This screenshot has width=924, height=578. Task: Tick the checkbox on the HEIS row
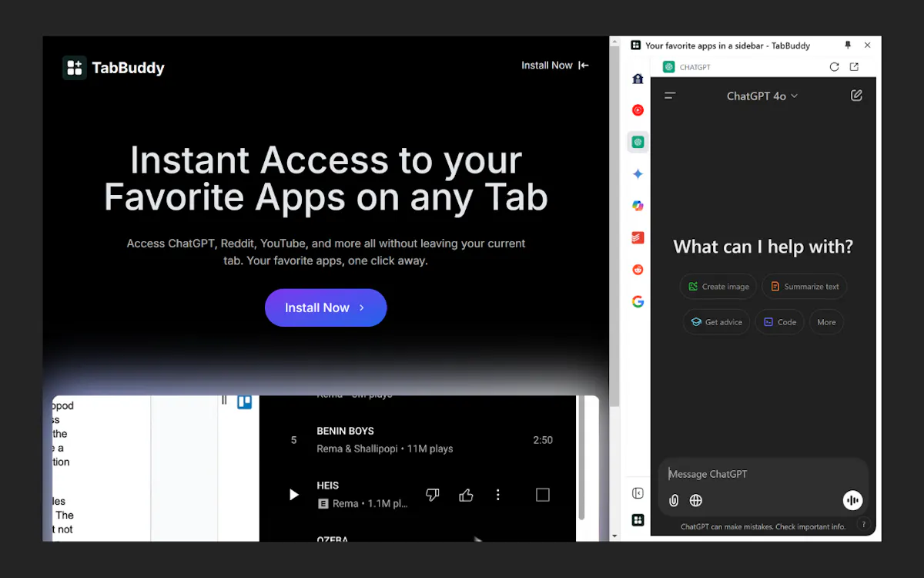(543, 495)
